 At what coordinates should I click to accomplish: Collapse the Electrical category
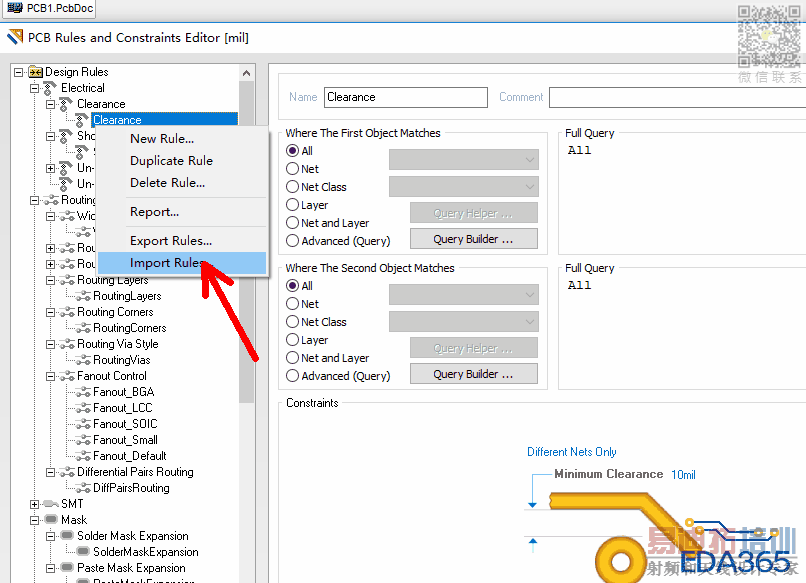point(34,88)
